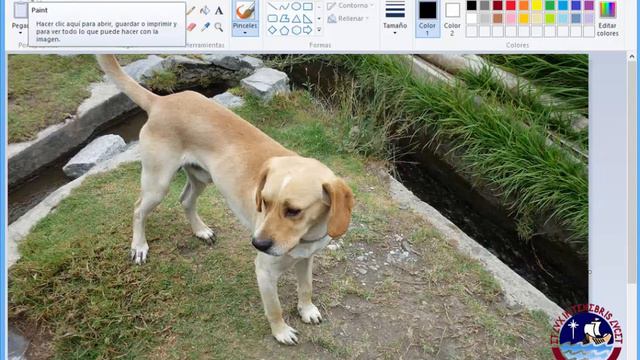The height and width of the screenshot is (360, 640).
Task: Open the Contorno outline dropdown
Action: (350, 6)
